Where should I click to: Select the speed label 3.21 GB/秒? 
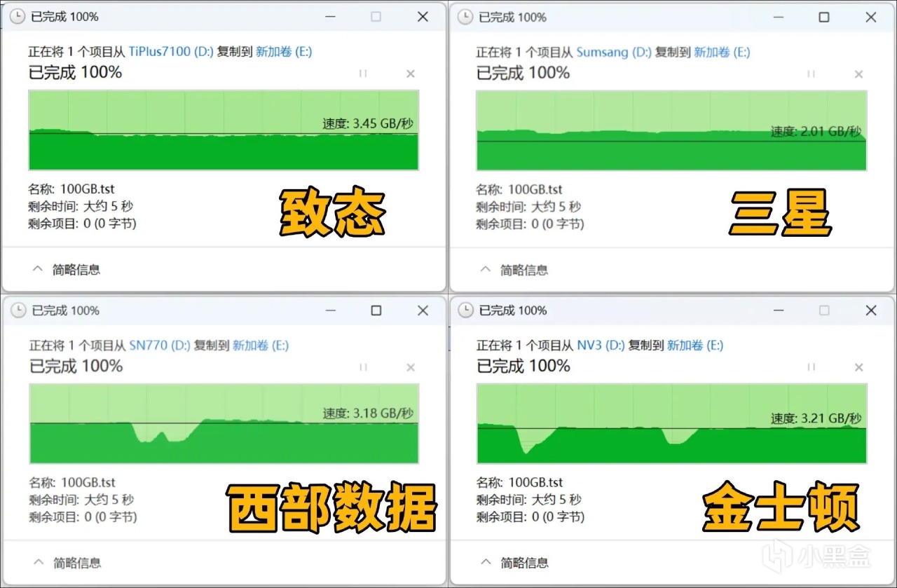[816, 419]
